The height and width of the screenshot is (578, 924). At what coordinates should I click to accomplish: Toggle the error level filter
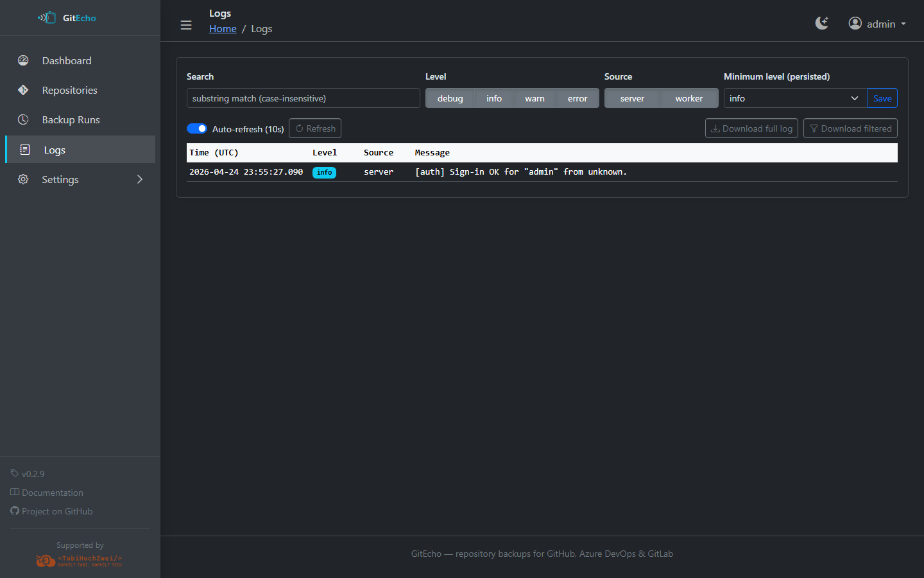coord(577,98)
